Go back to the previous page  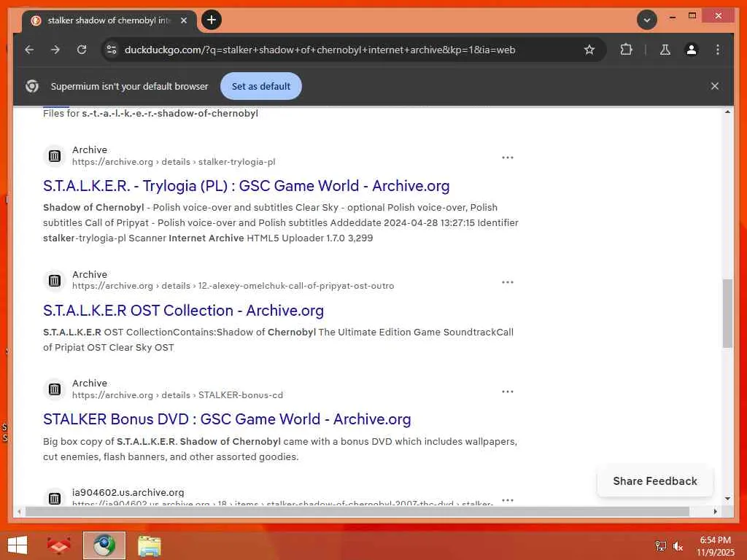click(x=29, y=50)
